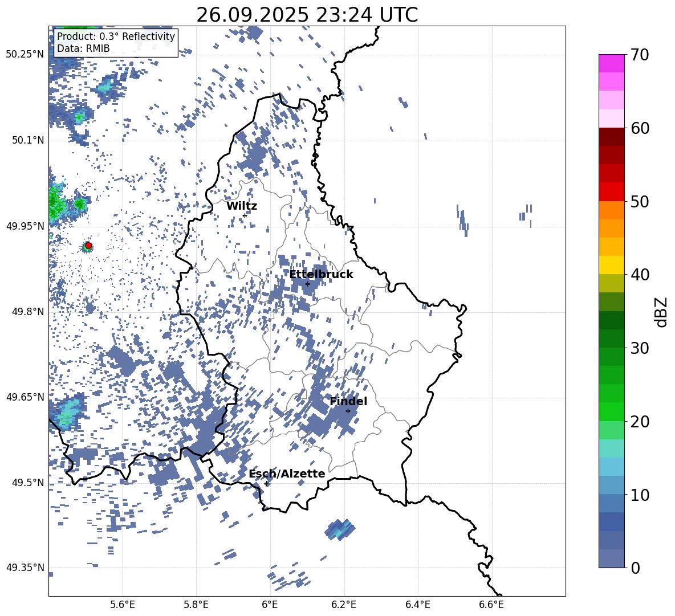The height and width of the screenshot is (616, 675).
Task: Click the latitude label 49.65°N
Action: [x=25, y=397]
